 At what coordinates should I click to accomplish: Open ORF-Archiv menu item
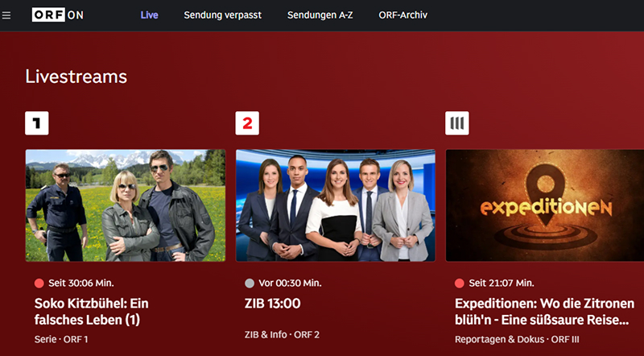pyautogui.click(x=403, y=15)
